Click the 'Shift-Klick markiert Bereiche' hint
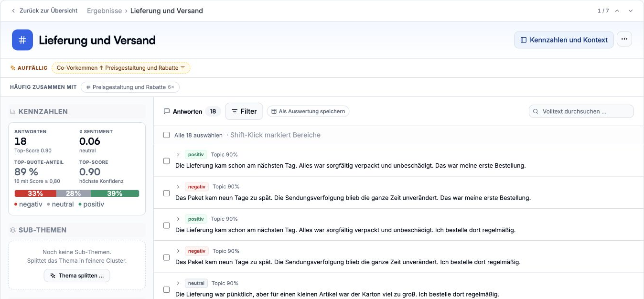This screenshot has height=299, width=644. tap(275, 135)
